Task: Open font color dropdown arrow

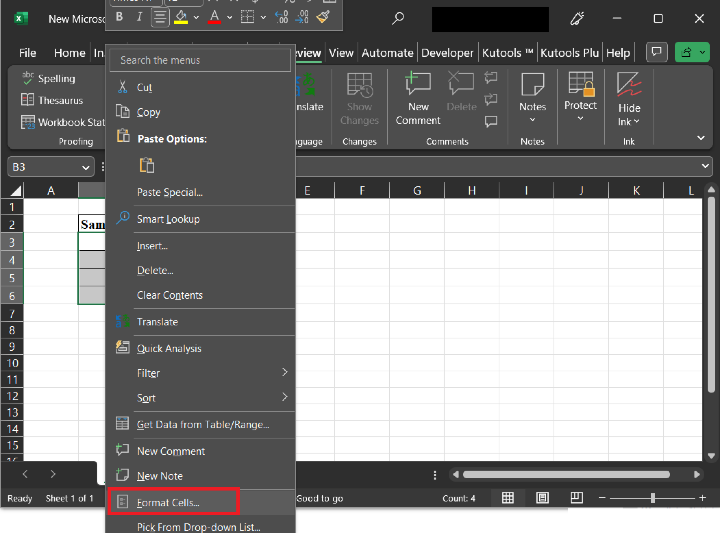Action: 230,18
